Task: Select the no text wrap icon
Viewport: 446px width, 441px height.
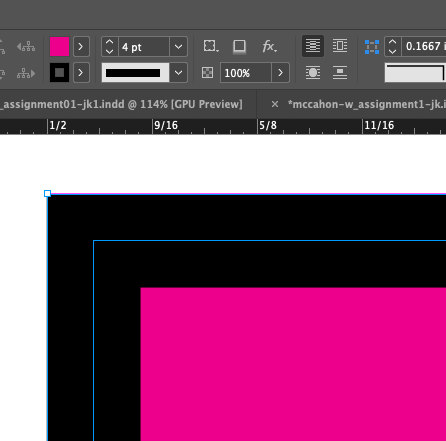Action: point(313,46)
